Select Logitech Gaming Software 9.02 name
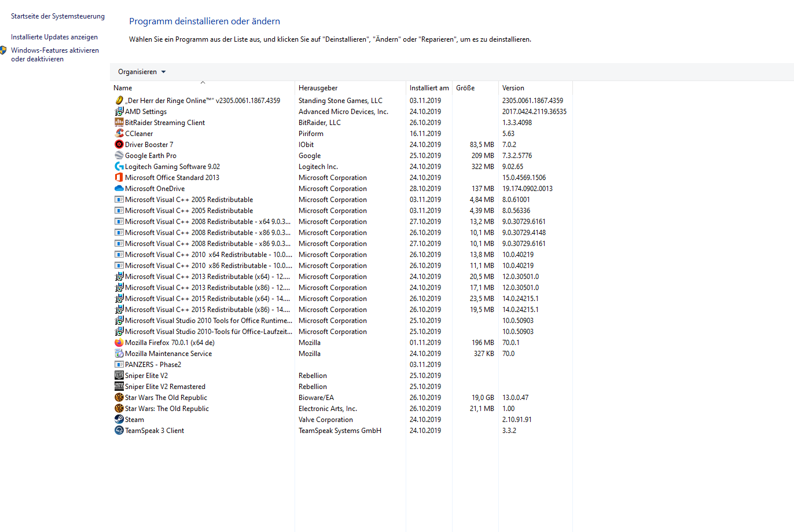Image resolution: width=794 pixels, height=532 pixels. (172, 167)
